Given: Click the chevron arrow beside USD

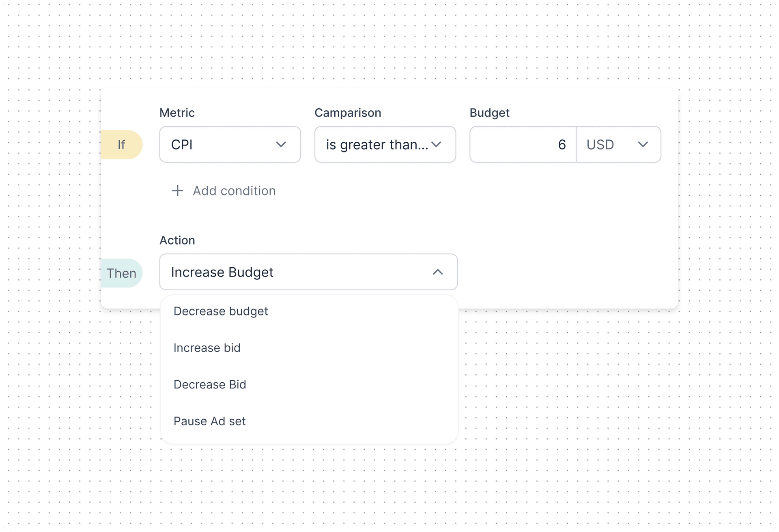Looking at the screenshot, I should click(643, 144).
